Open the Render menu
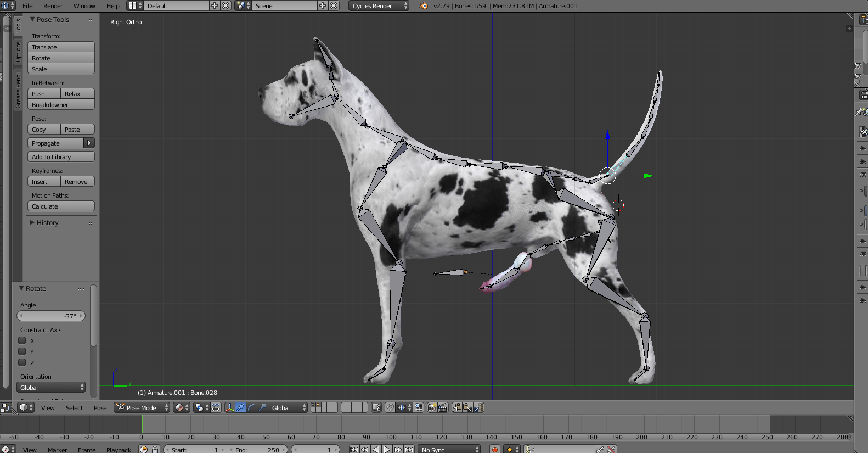The image size is (868, 453). pos(53,6)
